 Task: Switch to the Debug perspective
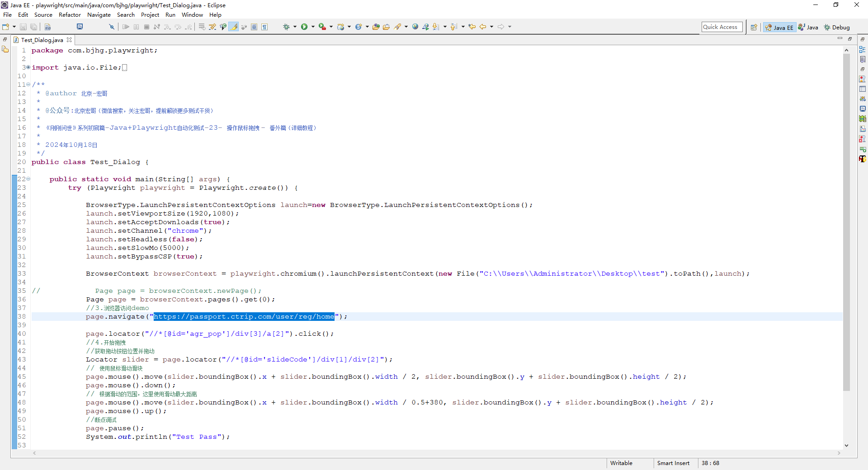click(837, 28)
